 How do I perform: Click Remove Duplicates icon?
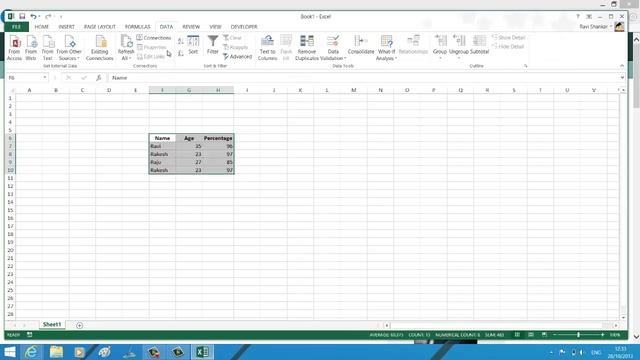(x=307, y=48)
